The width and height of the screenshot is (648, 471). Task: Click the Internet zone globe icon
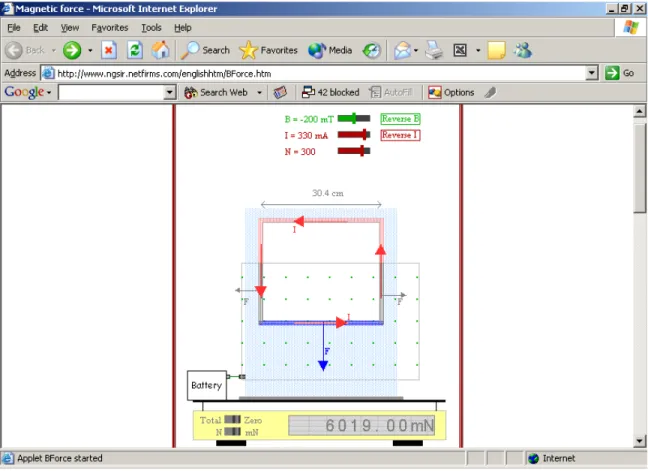534,458
